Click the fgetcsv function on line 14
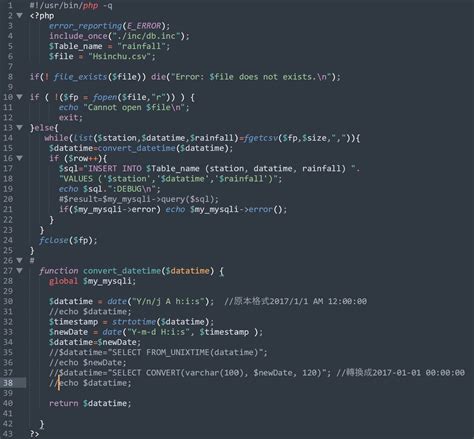 [x=261, y=138]
